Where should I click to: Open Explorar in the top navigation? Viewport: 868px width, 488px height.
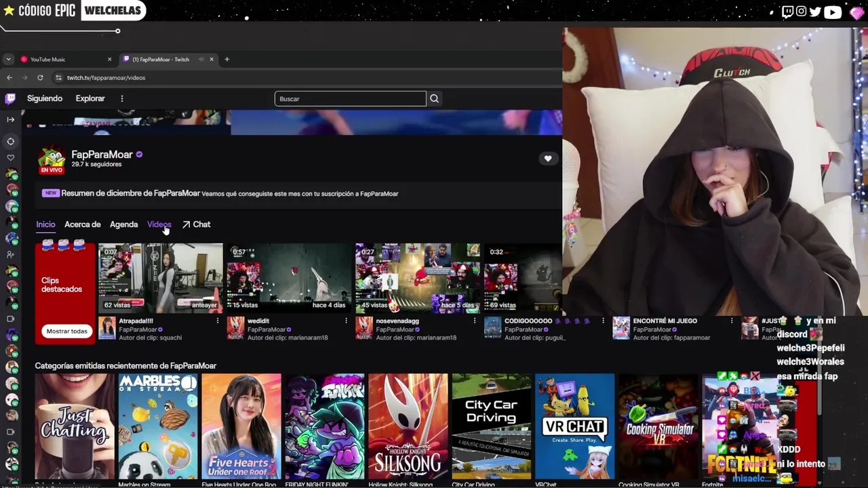tap(90, 99)
